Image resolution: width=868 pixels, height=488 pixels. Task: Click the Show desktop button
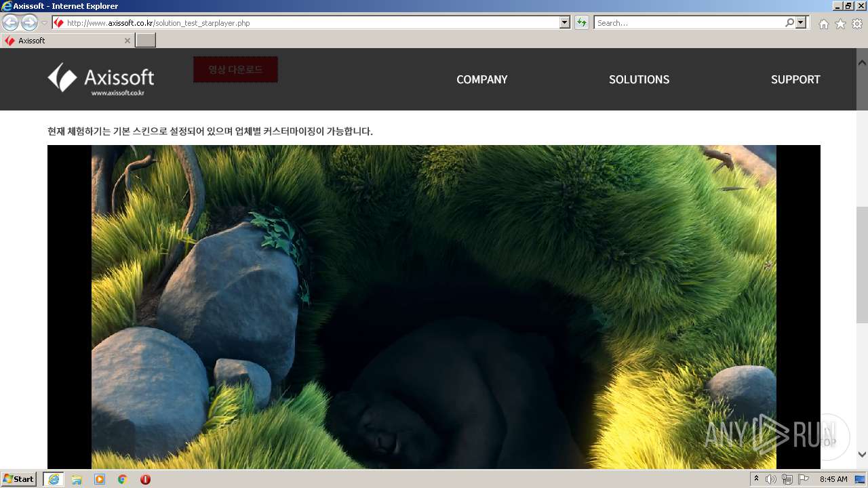click(x=861, y=479)
